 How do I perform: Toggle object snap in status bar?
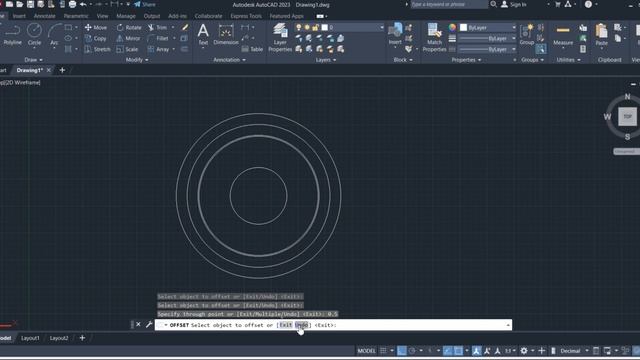tap(458, 351)
